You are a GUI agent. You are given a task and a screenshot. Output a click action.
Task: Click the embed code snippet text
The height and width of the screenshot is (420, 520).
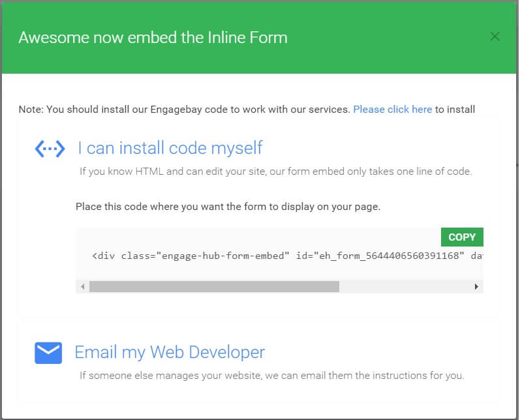(287, 256)
